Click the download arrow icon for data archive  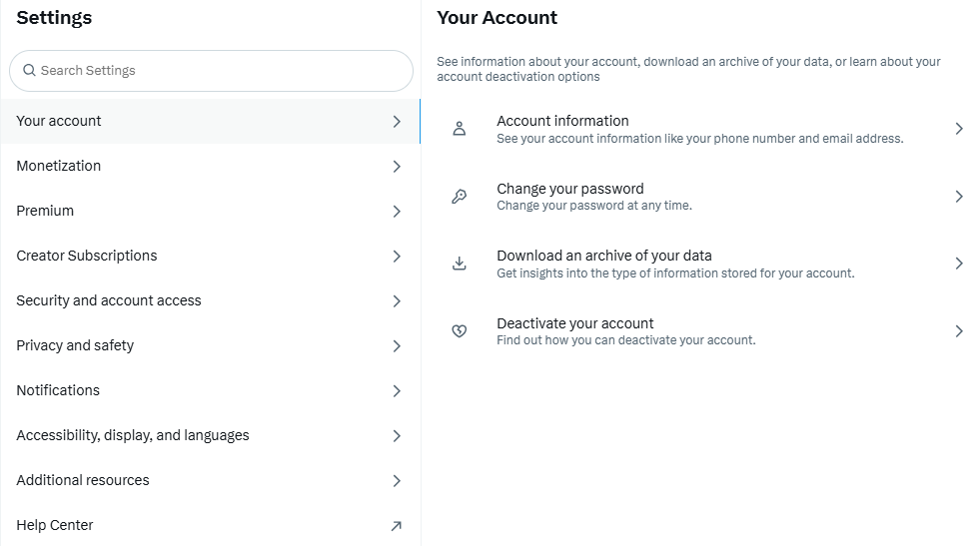(x=460, y=264)
